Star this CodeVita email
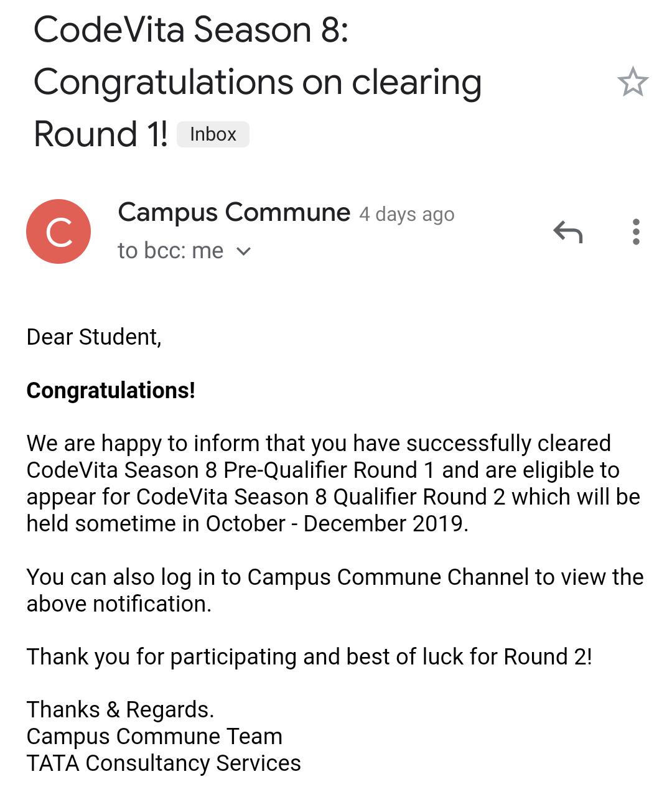This screenshot has width=672, height=797. (x=633, y=82)
